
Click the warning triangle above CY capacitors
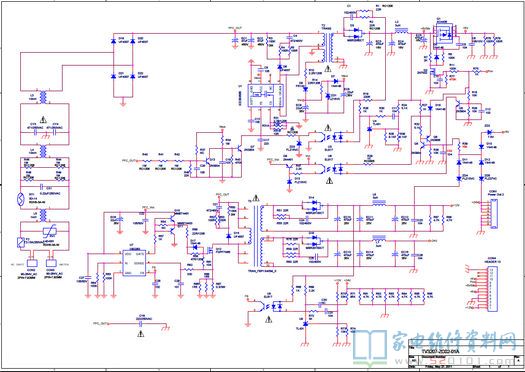(x=43, y=120)
